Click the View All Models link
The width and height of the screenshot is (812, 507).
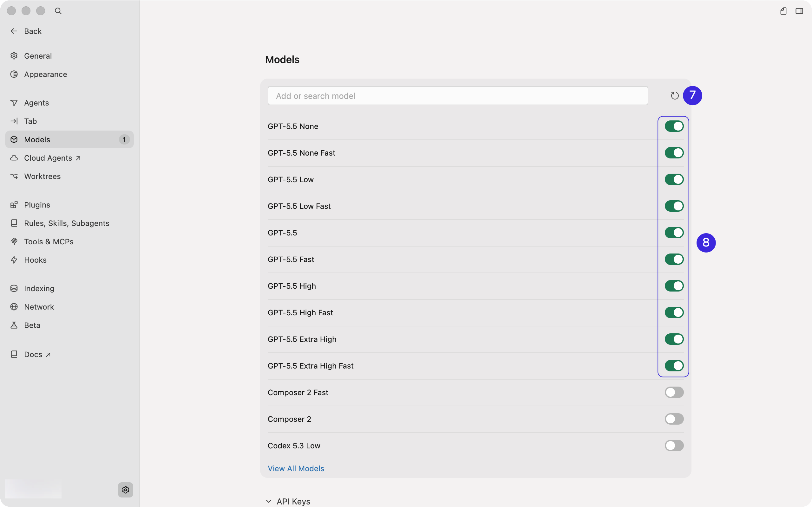[x=296, y=468]
